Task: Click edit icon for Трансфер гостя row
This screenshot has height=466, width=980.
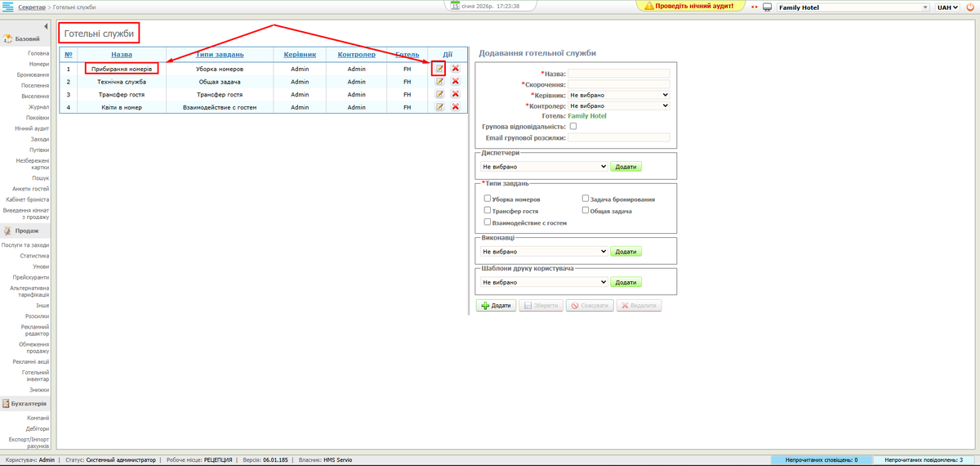Action: tap(439, 94)
